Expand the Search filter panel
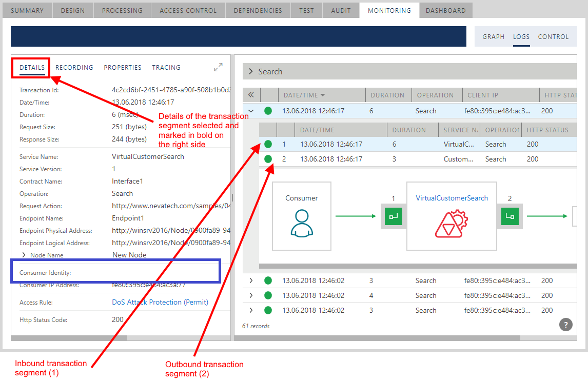The height and width of the screenshot is (382, 588). point(251,72)
